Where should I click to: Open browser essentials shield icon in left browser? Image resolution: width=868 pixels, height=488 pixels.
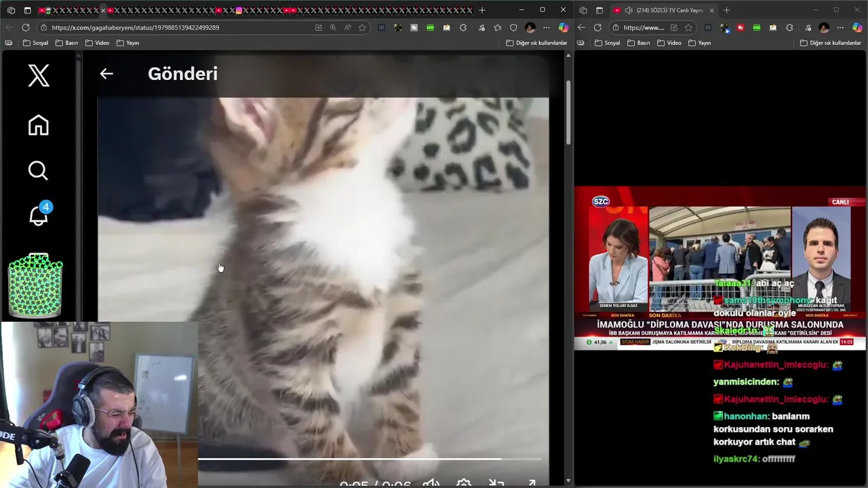tap(513, 28)
